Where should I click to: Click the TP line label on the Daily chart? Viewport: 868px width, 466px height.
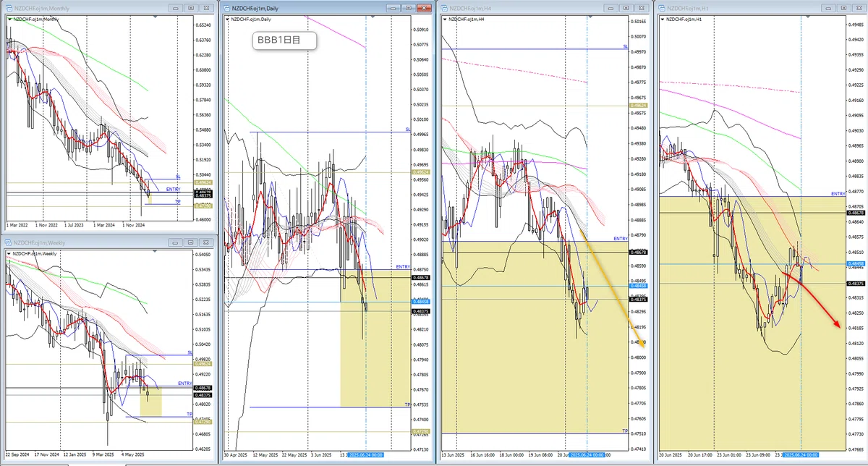407,404
